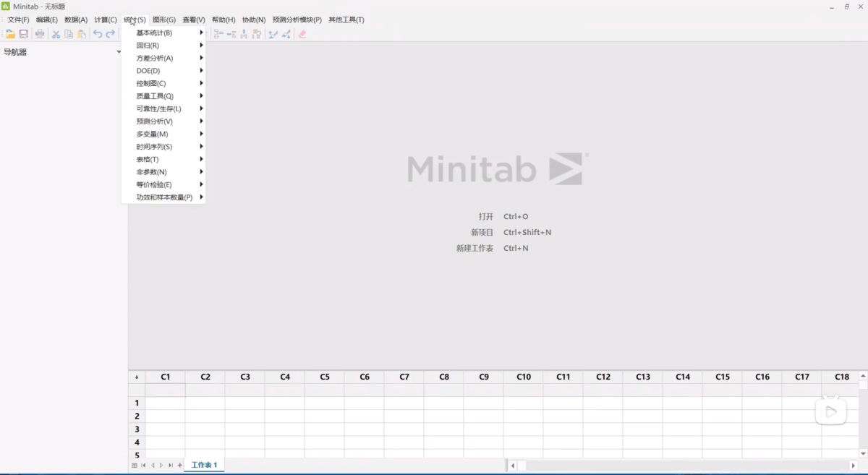Expand 回归(R) submenu
The width and height of the screenshot is (868, 475).
(163, 46)
